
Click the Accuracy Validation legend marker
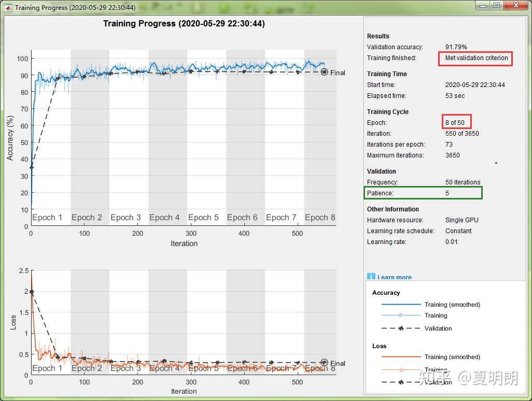click(401, 328)
